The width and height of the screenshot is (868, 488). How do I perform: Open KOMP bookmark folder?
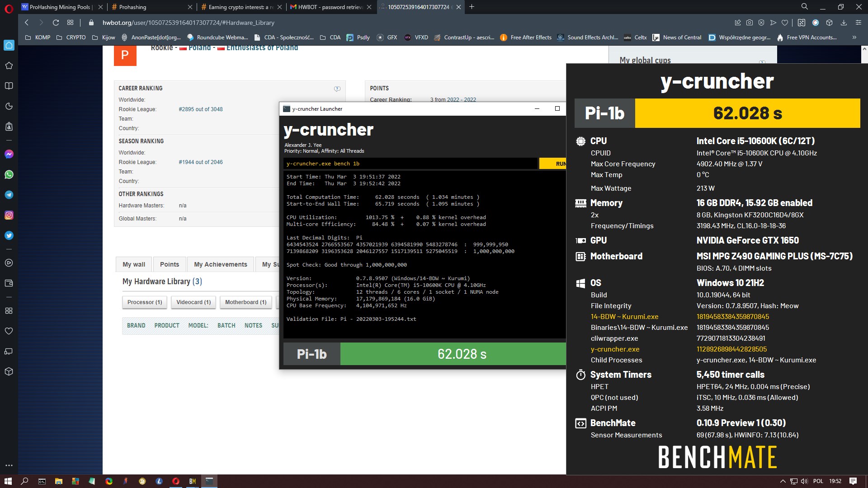coord(38,38)
